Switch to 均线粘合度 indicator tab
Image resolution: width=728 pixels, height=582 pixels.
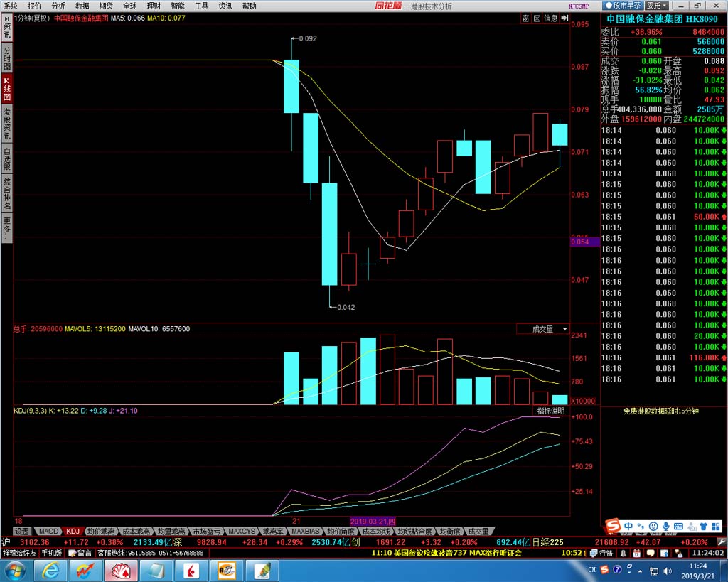[x=414, y=532]
